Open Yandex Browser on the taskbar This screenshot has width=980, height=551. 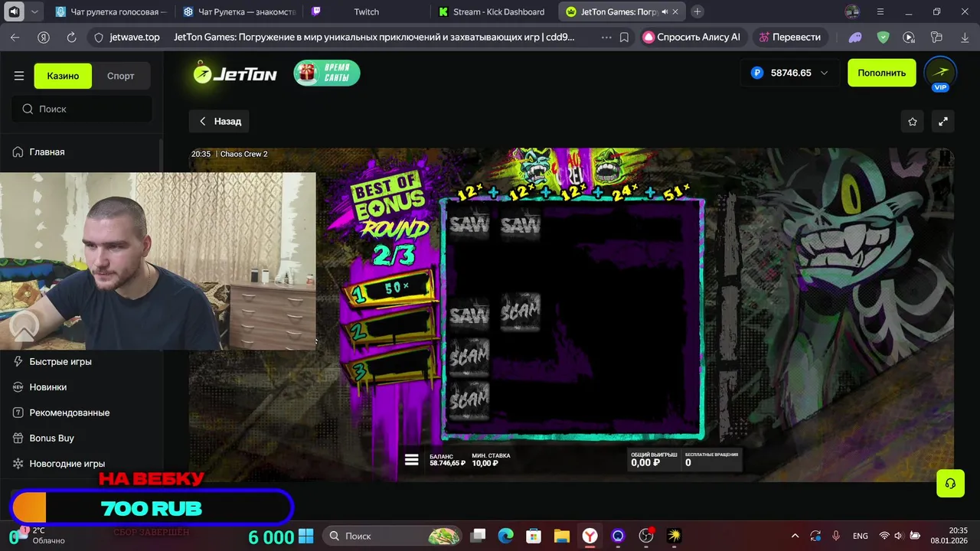590,536
